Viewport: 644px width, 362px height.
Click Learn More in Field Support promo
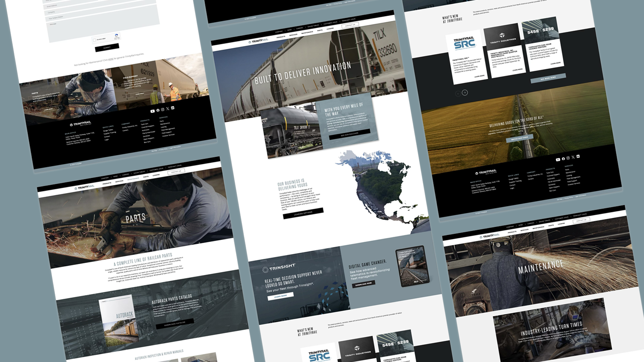(x=140, y=94)
